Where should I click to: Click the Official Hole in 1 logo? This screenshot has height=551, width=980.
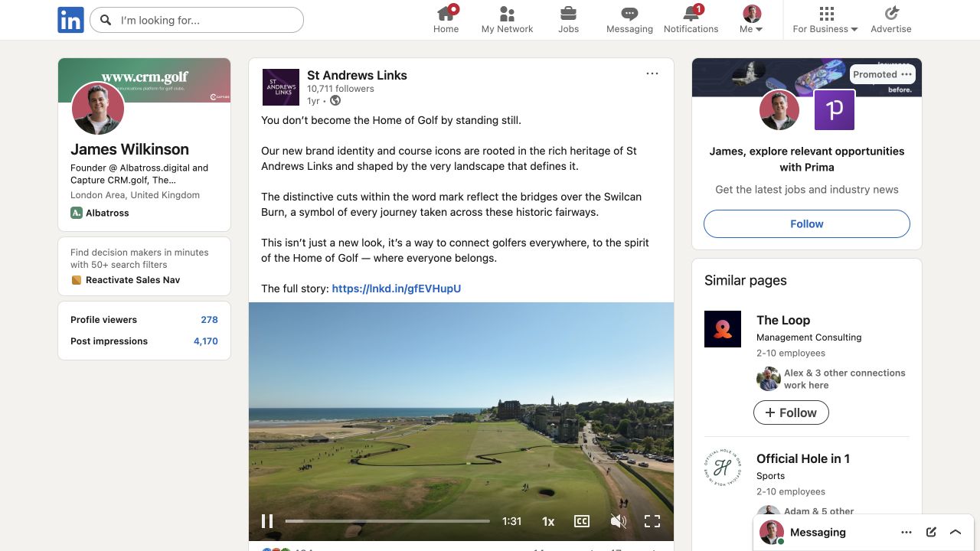point(723,468)
